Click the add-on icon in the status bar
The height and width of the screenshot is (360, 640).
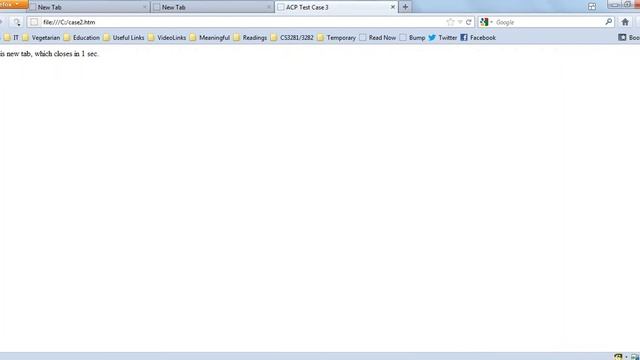pyautogui.click(x=618, y=357)
